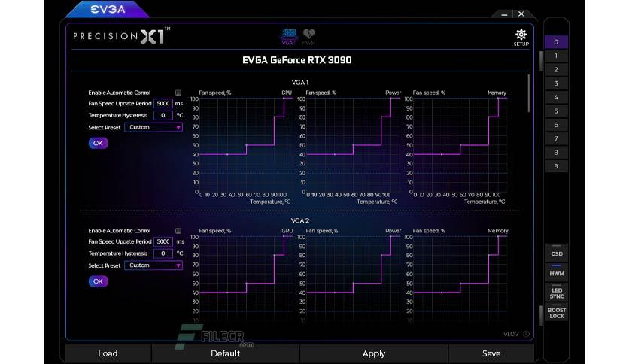
Task: Enable Automatic Control checkbox for VGA 1
Action: (x=178, y=93)
